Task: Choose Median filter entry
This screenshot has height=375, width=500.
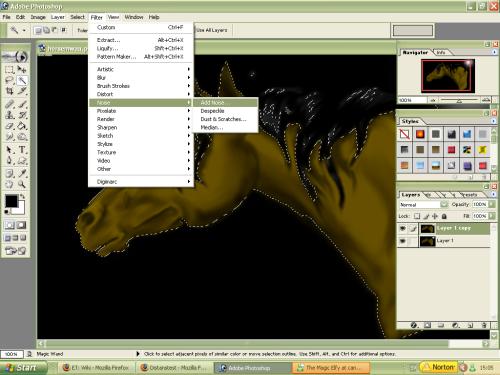Action: [x=225, y=128]
